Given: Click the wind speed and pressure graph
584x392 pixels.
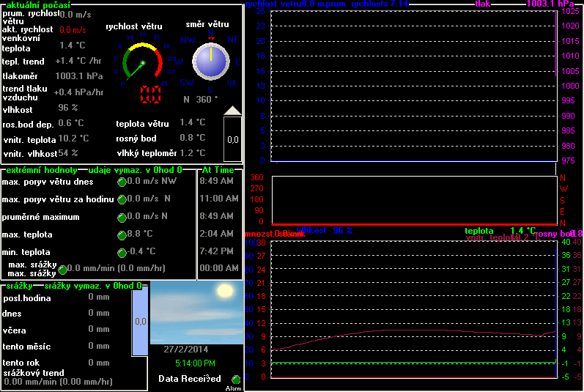Looking at the screenshot, I should [x=414, y=86].
